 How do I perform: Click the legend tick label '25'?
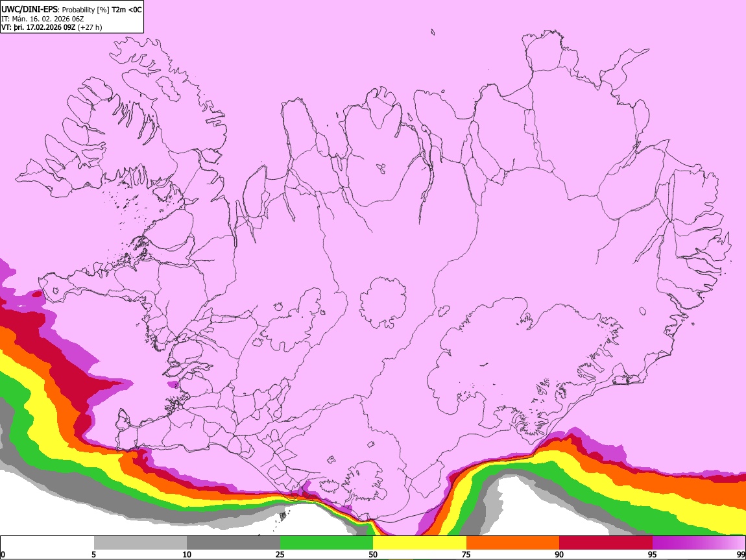(x=280, y=554)
